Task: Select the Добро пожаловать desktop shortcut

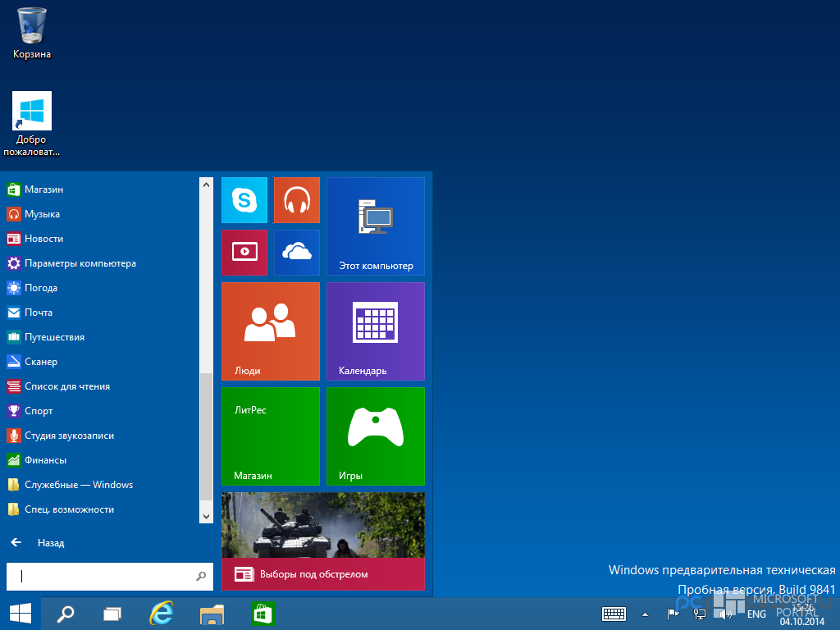Action: 32,124
